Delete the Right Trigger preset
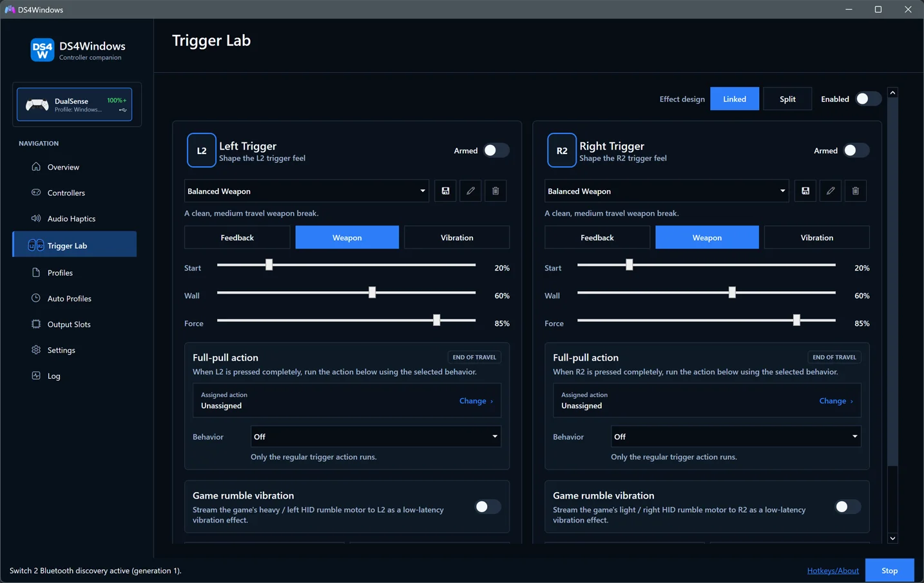 pos(856,191)
